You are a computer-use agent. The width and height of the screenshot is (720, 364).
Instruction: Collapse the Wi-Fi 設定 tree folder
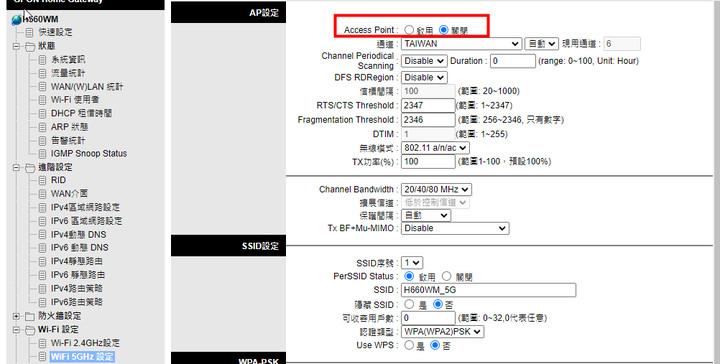[17, 330]
